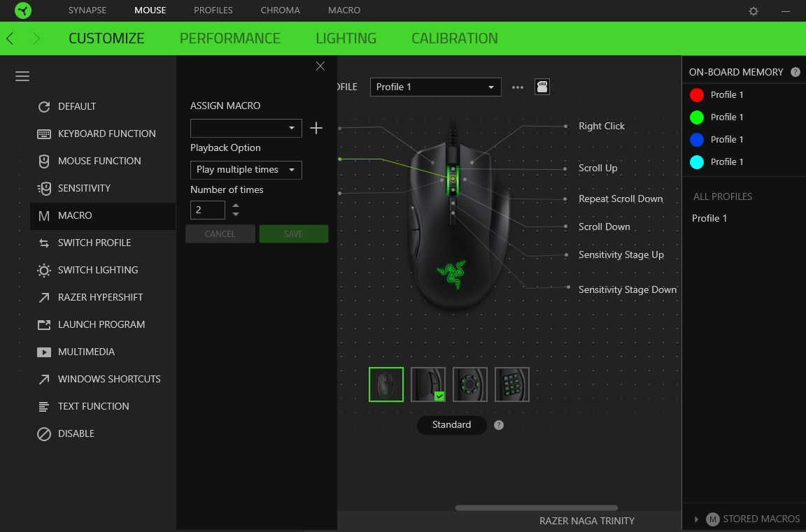Open the hamburger menu icon
The image size is (806, 532).
coord(22,76)
